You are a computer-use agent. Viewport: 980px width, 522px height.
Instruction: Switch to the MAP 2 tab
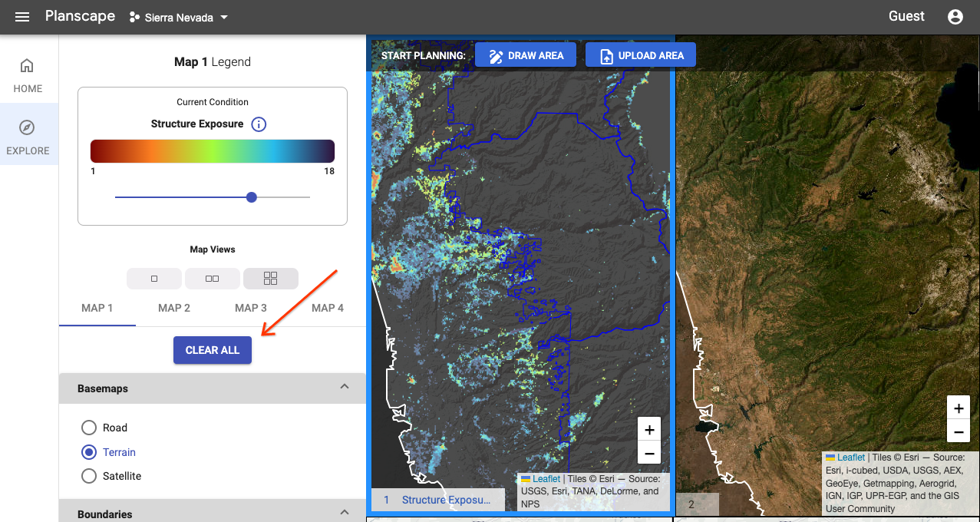173,307
